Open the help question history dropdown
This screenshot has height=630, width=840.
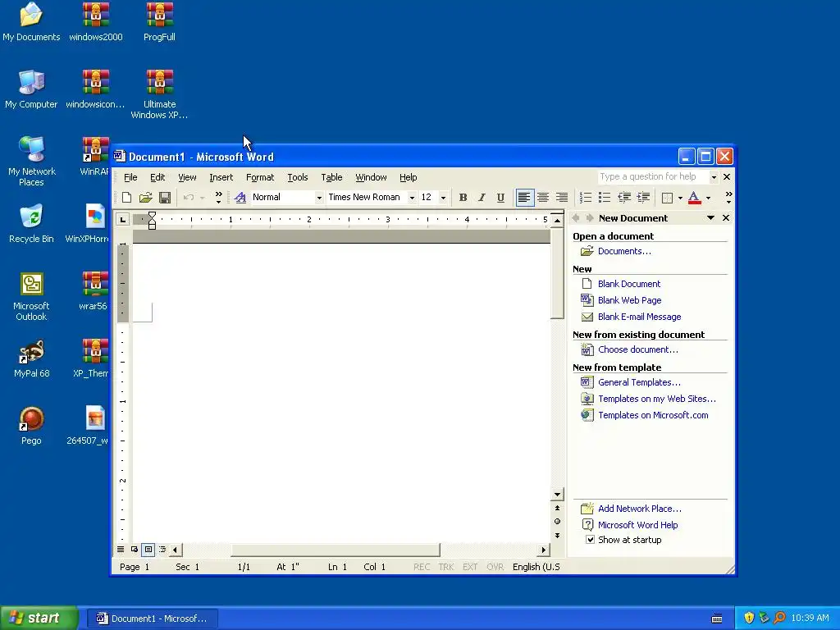point(714,177)
